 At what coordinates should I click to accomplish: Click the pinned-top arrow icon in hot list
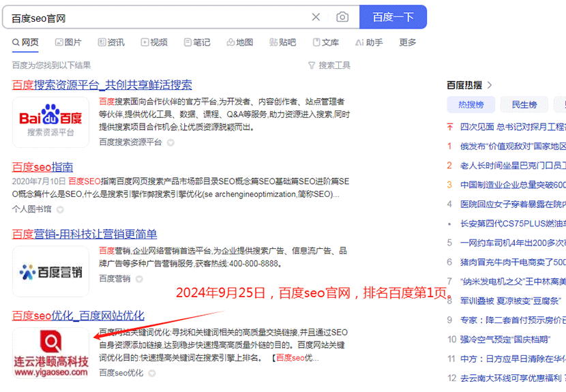coord(450,127)
